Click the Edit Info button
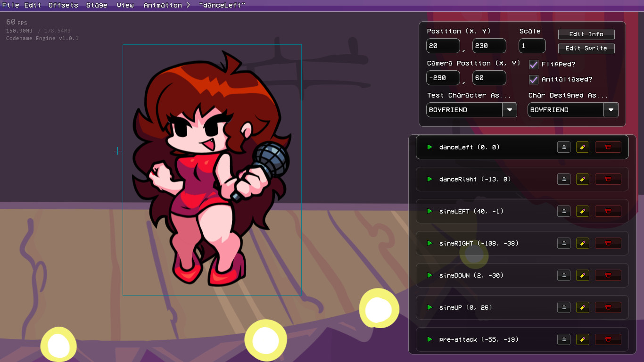Viewport: 644px width, 362px height. tap(586, 34)
